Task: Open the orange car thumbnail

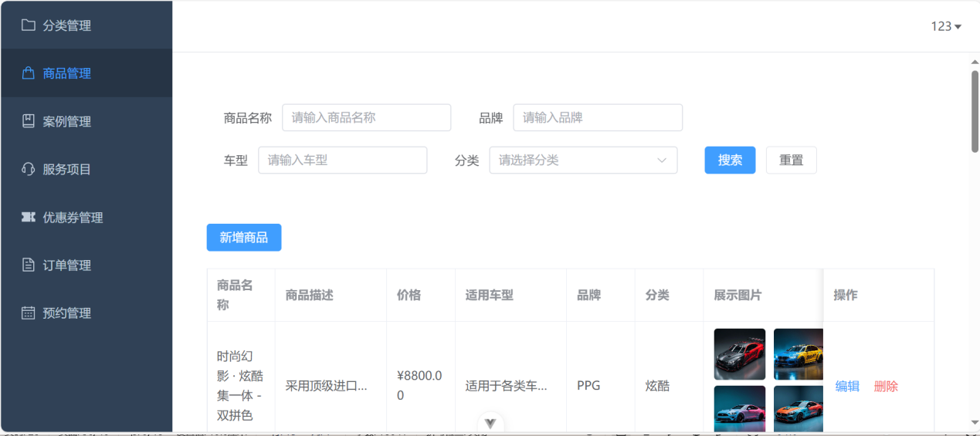Action: point(799,409)
